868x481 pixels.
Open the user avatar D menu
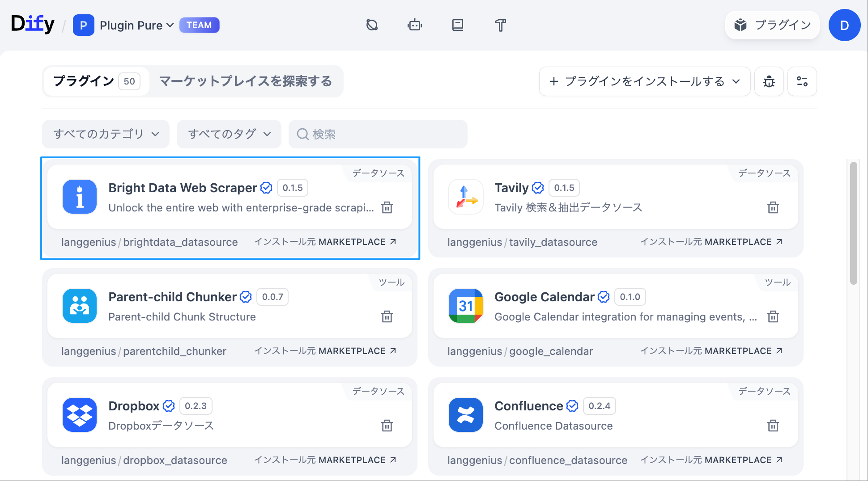[844, 25]
